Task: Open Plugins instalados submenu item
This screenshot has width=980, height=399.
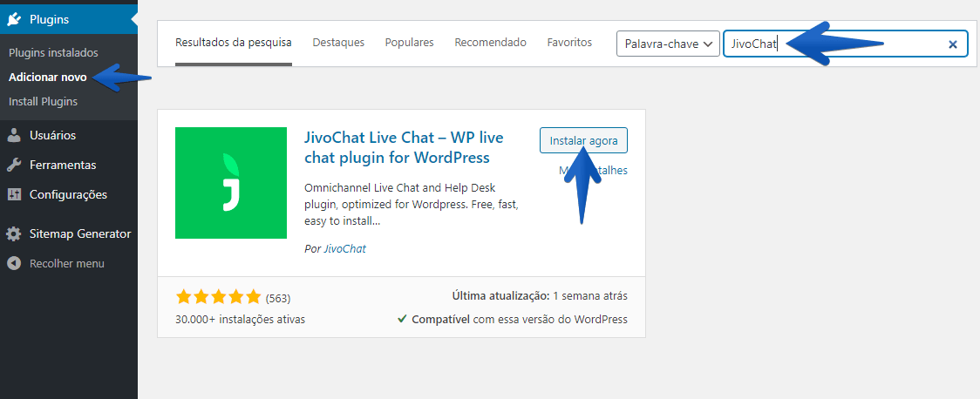Action: [x=53, y=53]
